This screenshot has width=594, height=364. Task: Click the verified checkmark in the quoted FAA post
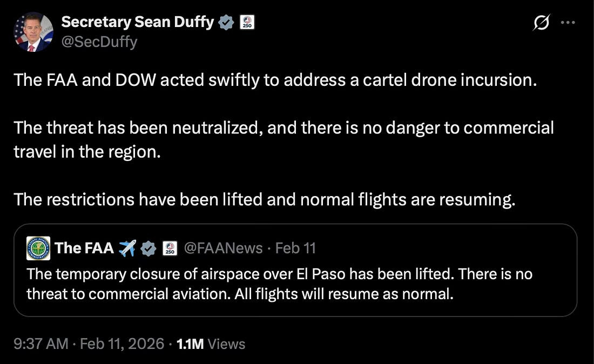click(x=148, y=248)
